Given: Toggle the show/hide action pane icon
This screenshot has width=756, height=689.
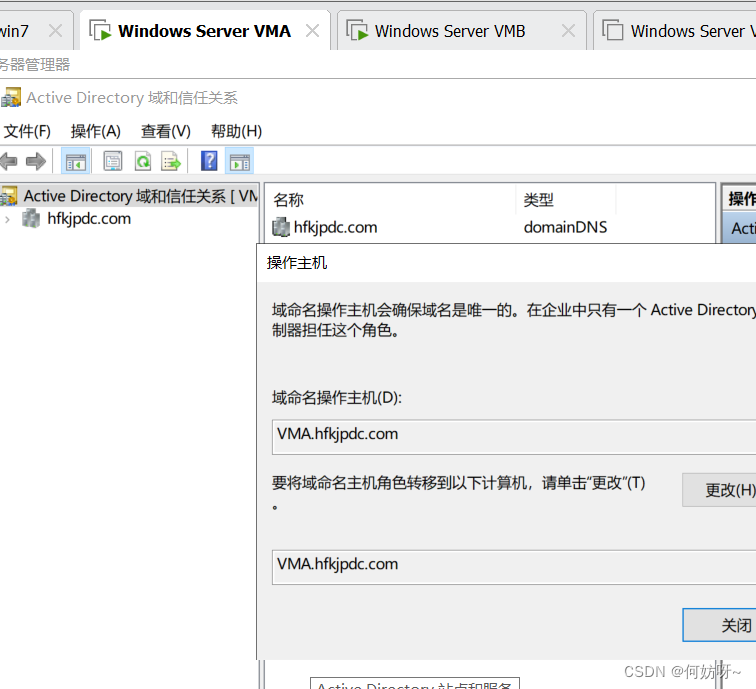Looking at the screenshot, I should [x=240, y=161].
